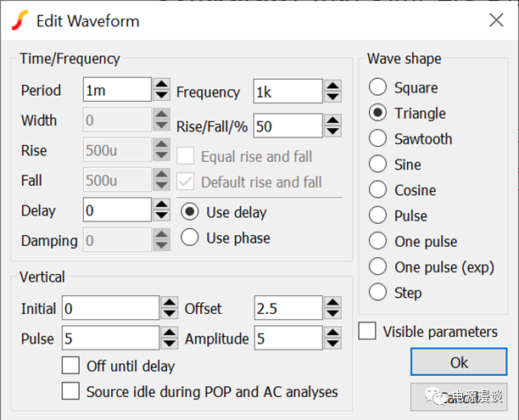Click the SIMetrix logo icon in title bar
The image size is (519, 420).
click(x=19, y=20)
